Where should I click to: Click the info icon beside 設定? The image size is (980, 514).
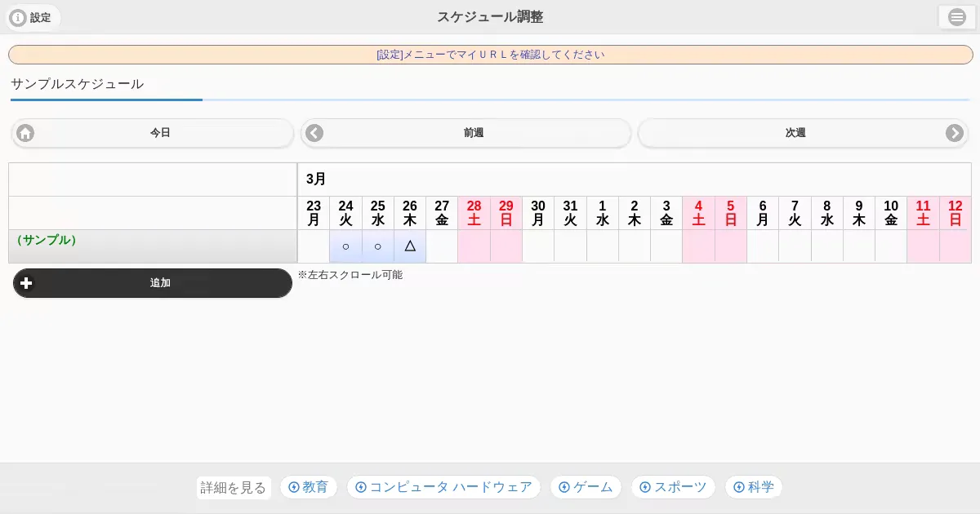click(18, 17)
